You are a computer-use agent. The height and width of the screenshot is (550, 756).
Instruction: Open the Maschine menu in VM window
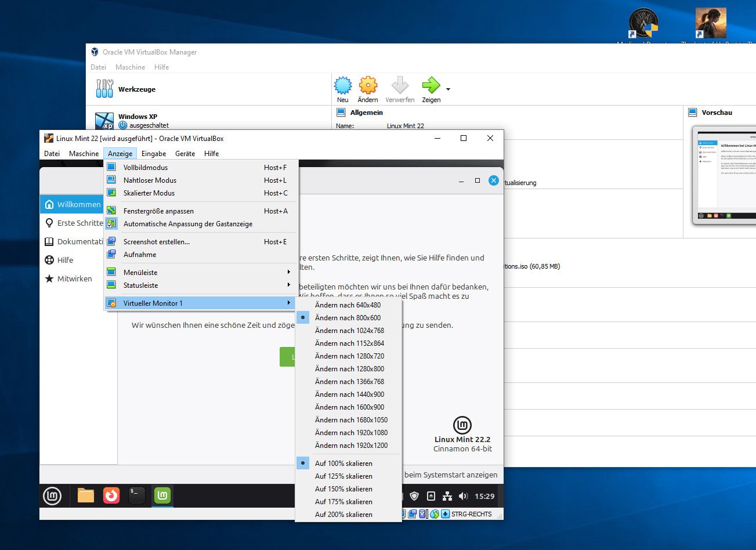click(84, 154)
